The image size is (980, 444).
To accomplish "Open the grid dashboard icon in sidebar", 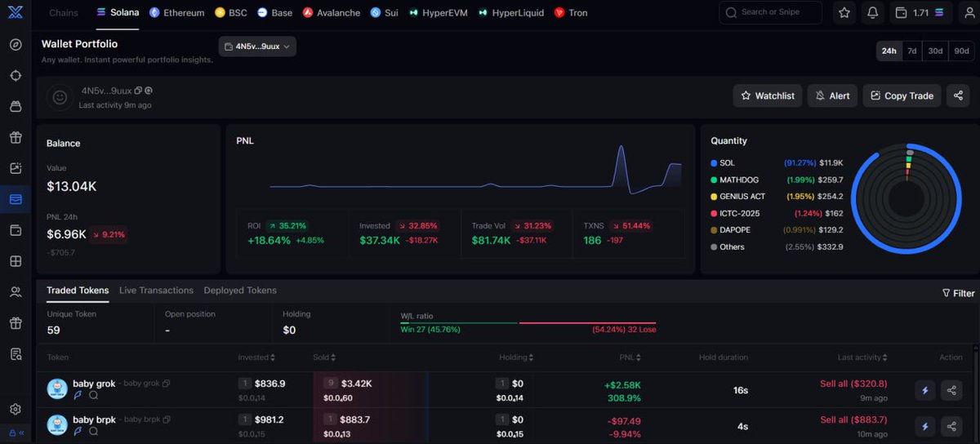I will 16,261.
